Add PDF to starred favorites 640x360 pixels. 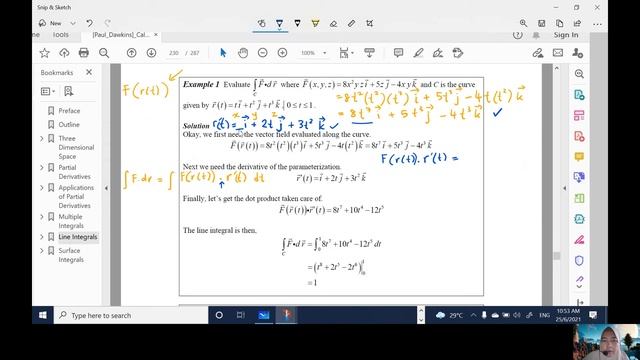point(44,53)
